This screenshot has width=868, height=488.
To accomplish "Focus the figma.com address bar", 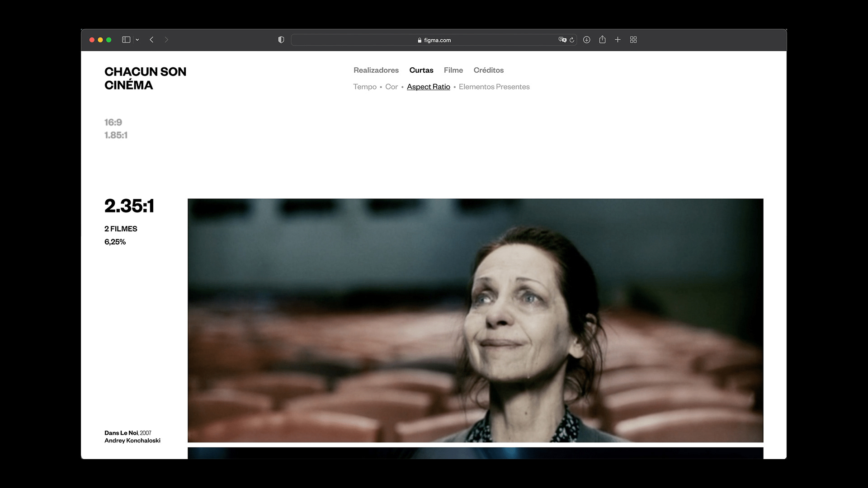I will click(x=434, y=40).
